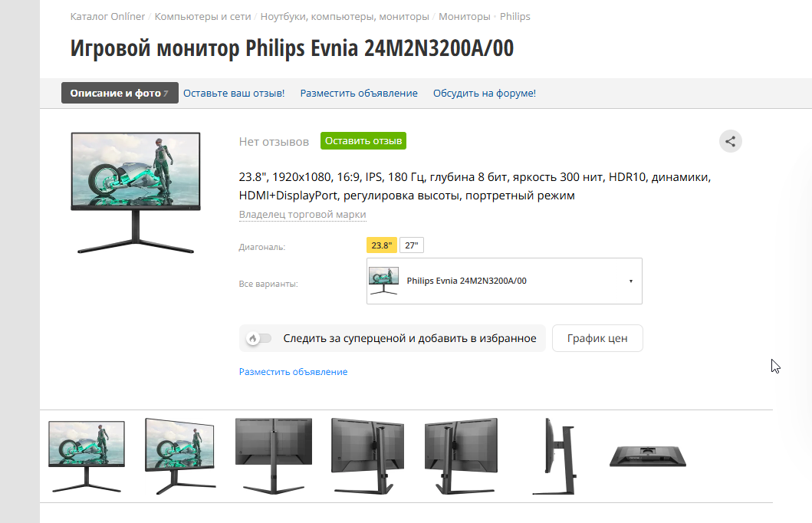Image resolution: width=812 pixels, height=523 pixels.
Task: Expand the all variants dropdown
Action: (x=505, y=281)
